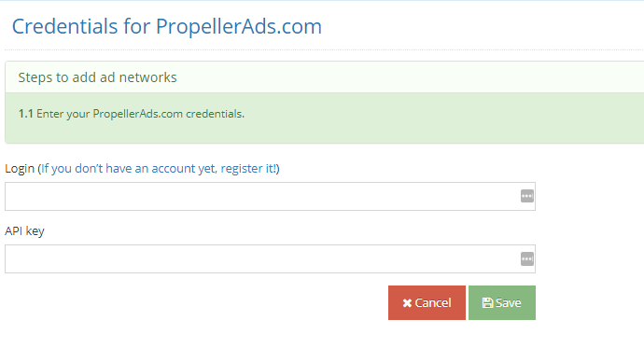This screenshot has height=362, width=644.
Task: Click the step 1.1 instruction text
Action: [132, 114]
